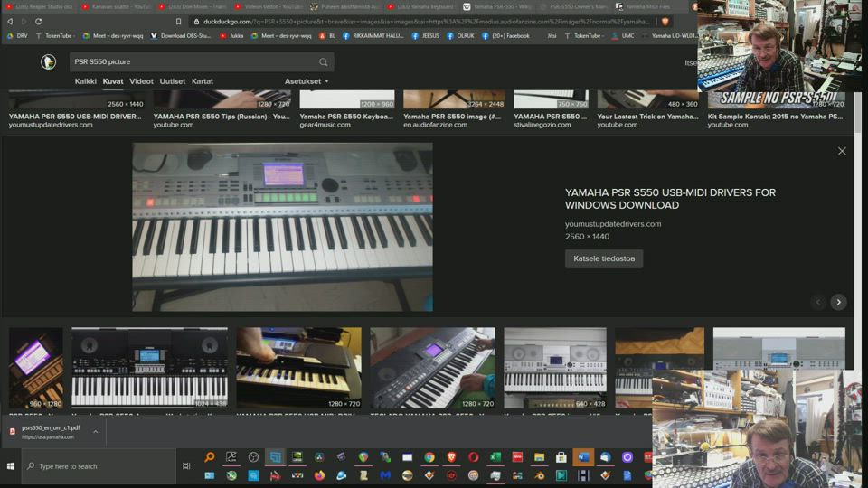
Task: Close the image detail panel with X
Action: 842,151
